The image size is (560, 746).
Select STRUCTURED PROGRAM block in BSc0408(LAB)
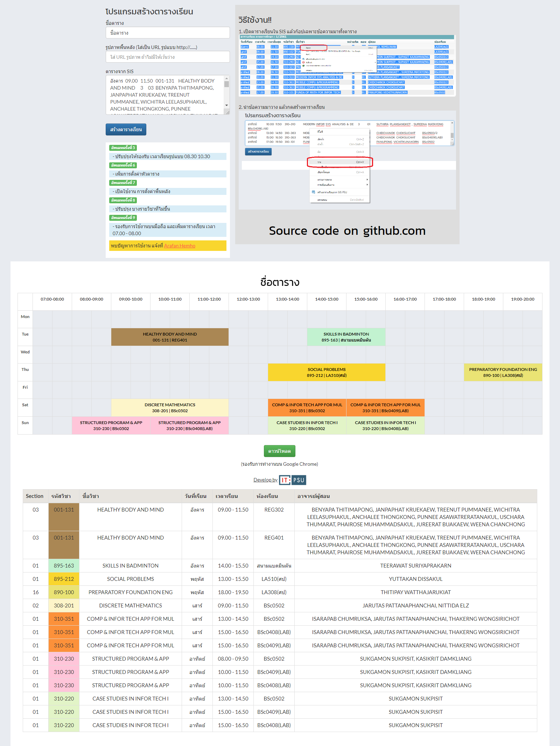point(189,425)
